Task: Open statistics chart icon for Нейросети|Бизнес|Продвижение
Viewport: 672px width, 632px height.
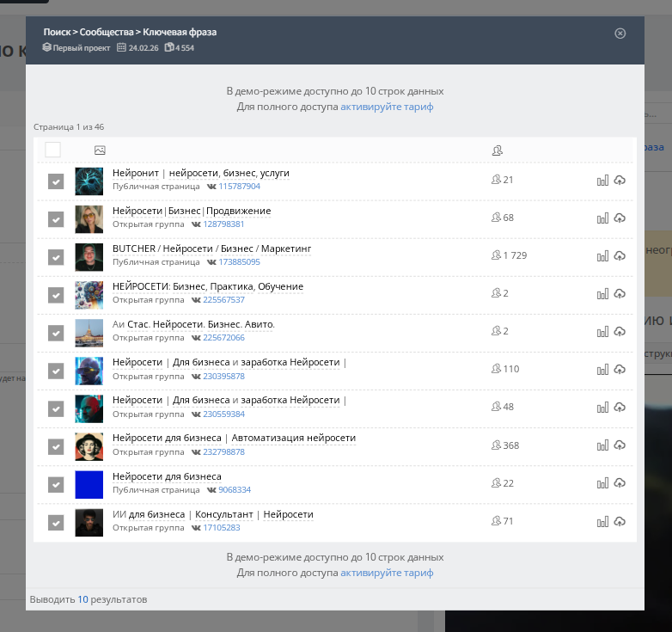Action: (x=602, y=218)
